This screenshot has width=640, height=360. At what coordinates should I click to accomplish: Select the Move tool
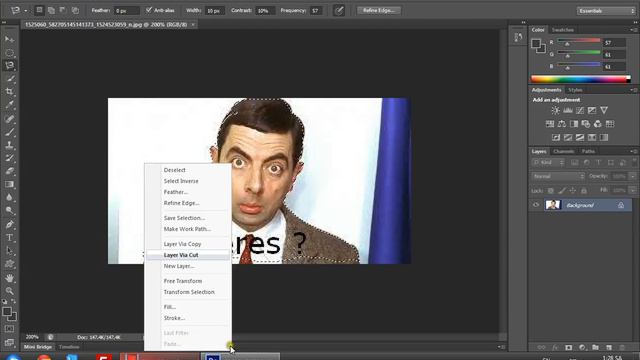tap(9, 39)
